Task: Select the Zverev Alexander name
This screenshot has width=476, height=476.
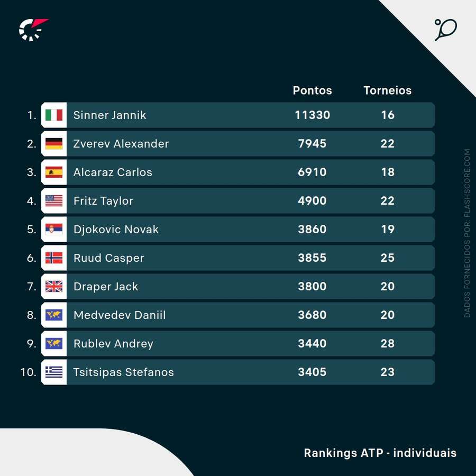Action: [121, 144]
